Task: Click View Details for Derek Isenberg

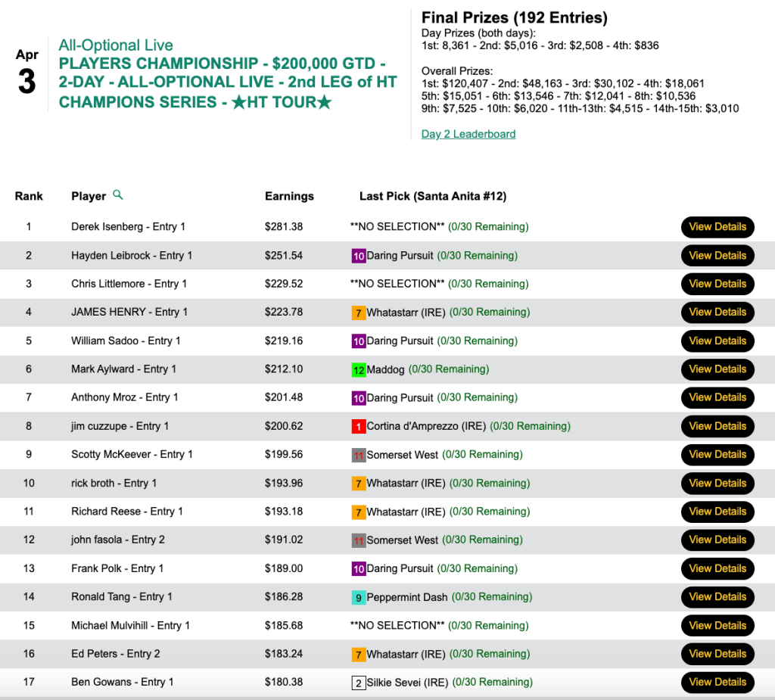Action: pyautogui.click(x=717, y=227)
